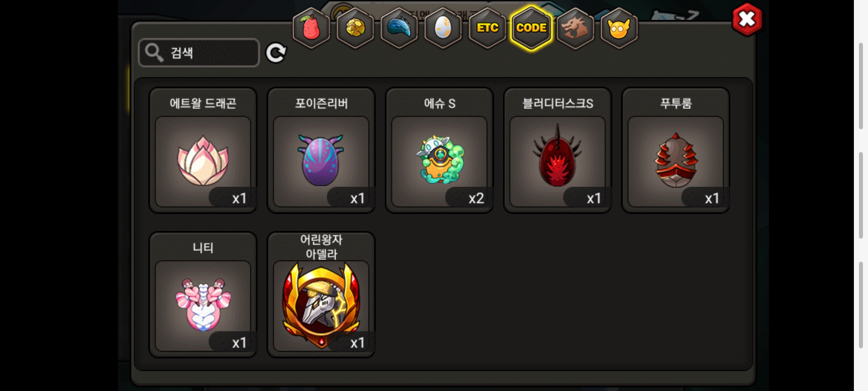Open the red fruit food category tab
868x391 pixels.
coord(311,28)
